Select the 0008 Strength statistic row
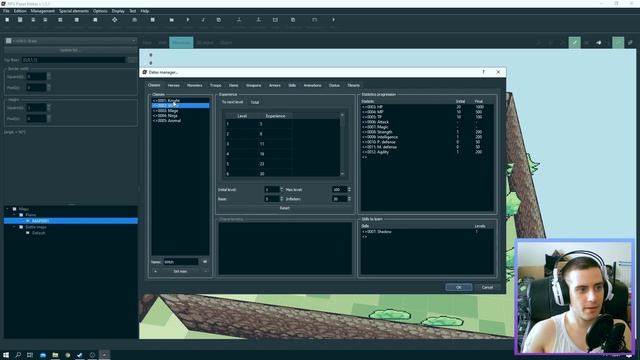 [427, 132]
